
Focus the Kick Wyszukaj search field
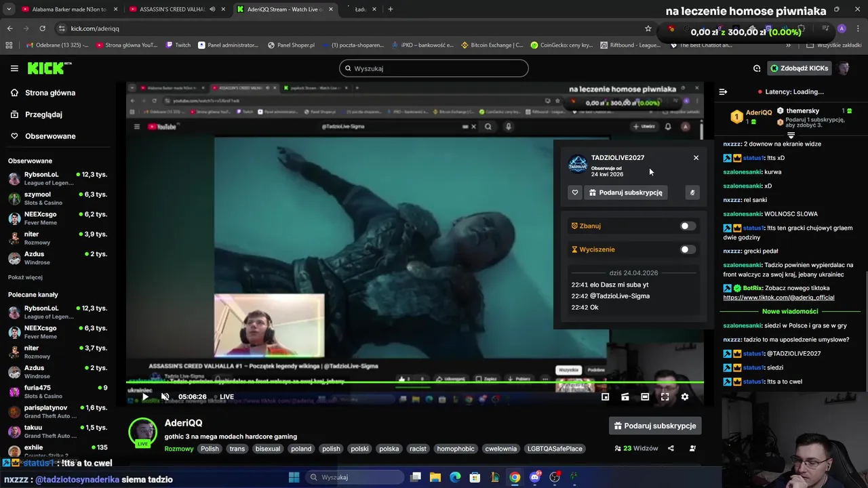click(x=434, y=68)
